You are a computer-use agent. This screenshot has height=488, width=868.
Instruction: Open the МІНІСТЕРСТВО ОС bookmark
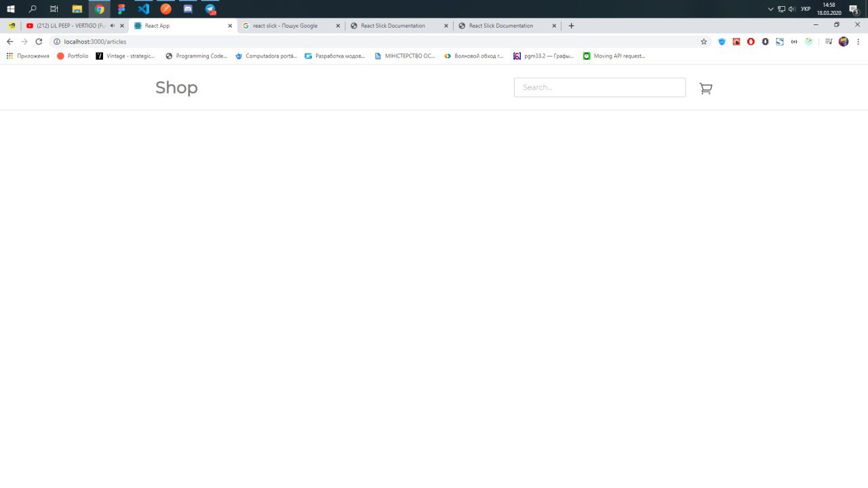[x=405, y=56]
